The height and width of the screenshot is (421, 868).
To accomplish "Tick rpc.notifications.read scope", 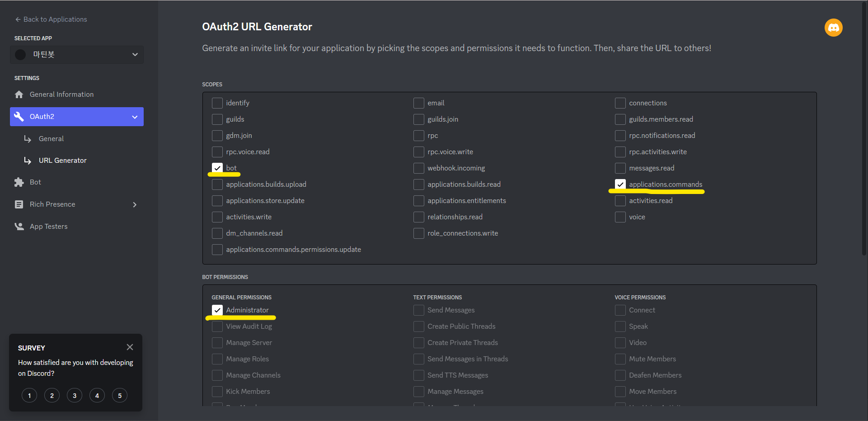I will (620, 136).
